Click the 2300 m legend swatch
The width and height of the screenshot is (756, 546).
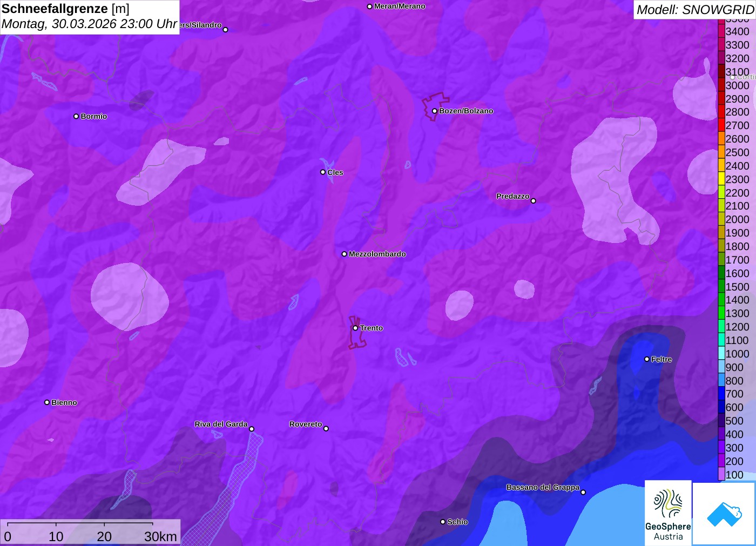(x=721, y=179)
